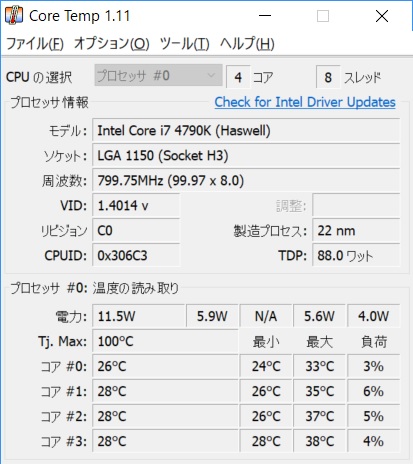Expand the プロセッサ #0 CPU selection dropdown
Image resolution: width=413 pixels, height=464 pixels.
158,76
